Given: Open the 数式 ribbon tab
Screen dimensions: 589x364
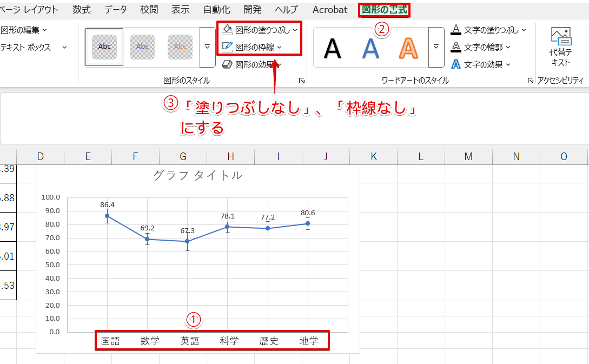Looking at the screenshot, I should click(x=82, y=10).
